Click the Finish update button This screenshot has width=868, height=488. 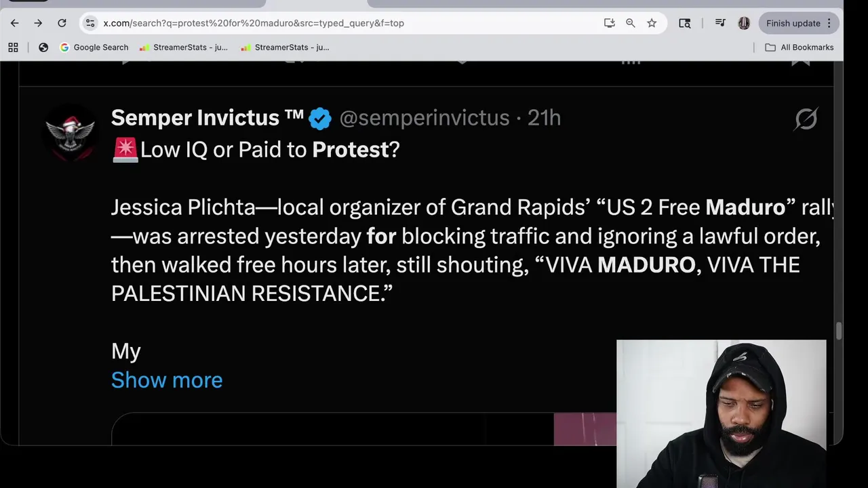pos(793,23)
